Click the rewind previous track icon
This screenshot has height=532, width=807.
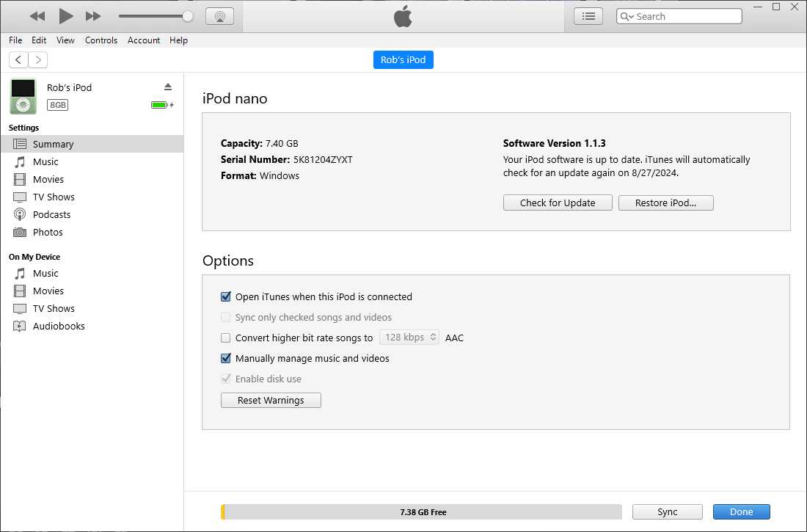point(37,16)
